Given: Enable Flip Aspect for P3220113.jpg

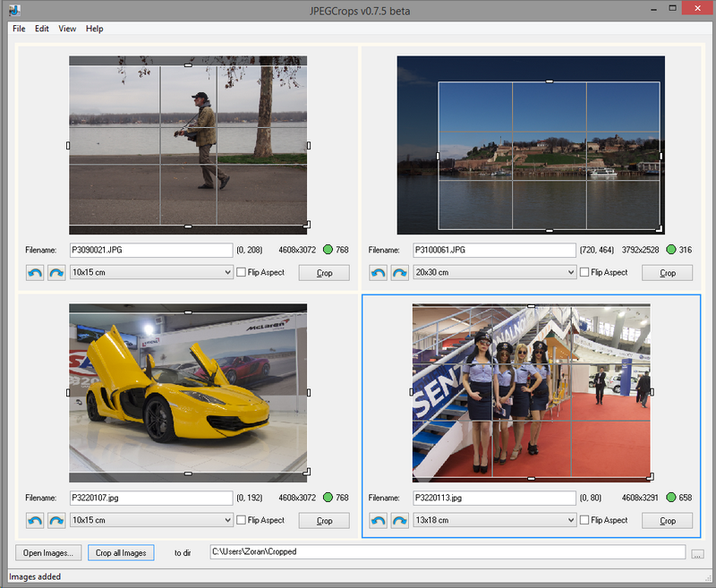Looking at the screenshot, I should point(584,520).
